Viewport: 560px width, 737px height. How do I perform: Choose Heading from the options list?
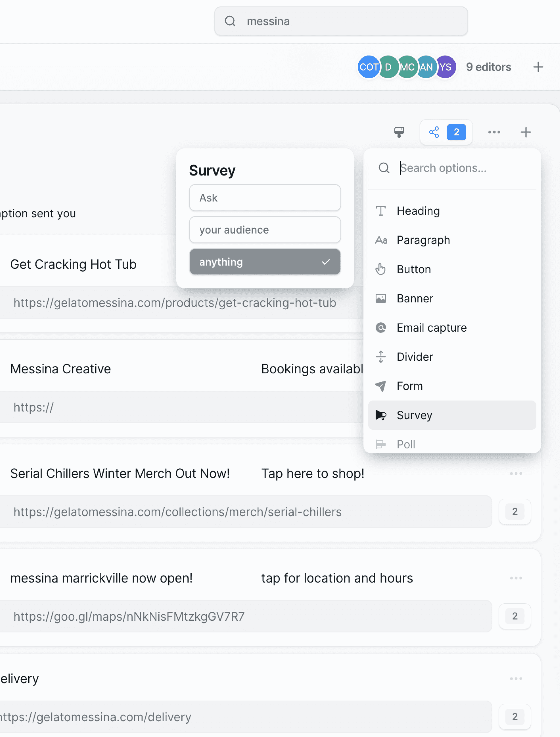[x=418, y=211]
